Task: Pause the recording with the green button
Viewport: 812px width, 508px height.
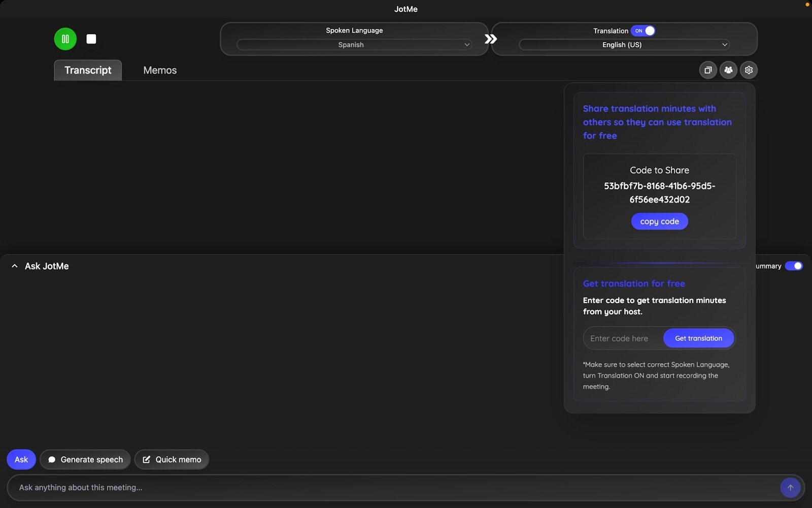Action: pos(65,39)
